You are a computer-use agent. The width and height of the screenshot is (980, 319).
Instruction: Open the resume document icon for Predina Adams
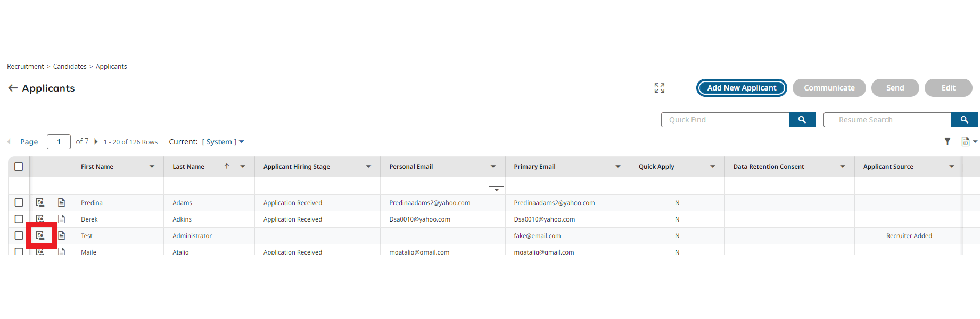[62, 202]
